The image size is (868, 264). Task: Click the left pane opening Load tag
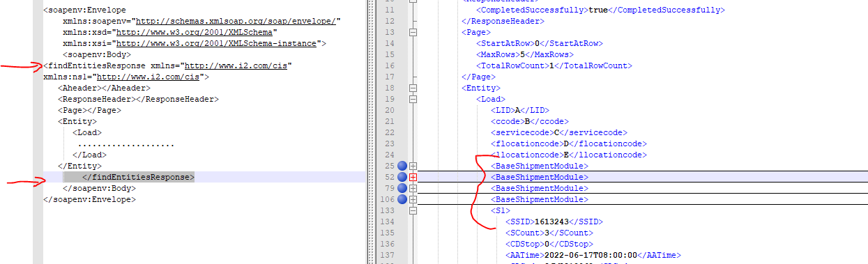tap(87, 132)
